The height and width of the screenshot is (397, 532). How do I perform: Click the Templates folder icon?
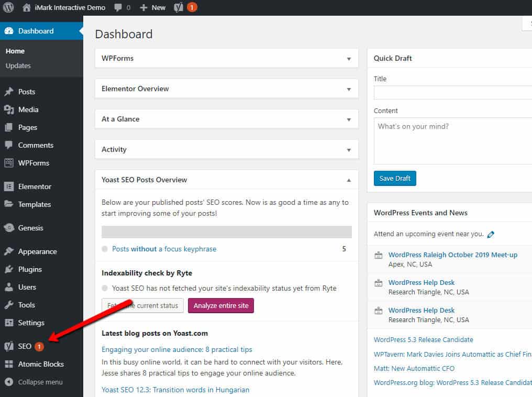coord(9,204)
